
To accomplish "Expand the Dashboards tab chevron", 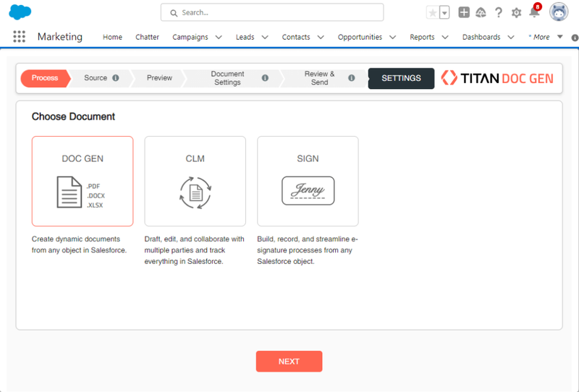I will 511,37.
